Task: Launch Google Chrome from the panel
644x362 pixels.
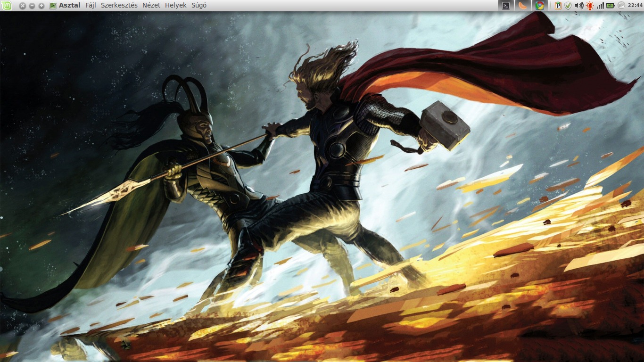Action: [540, 6]
